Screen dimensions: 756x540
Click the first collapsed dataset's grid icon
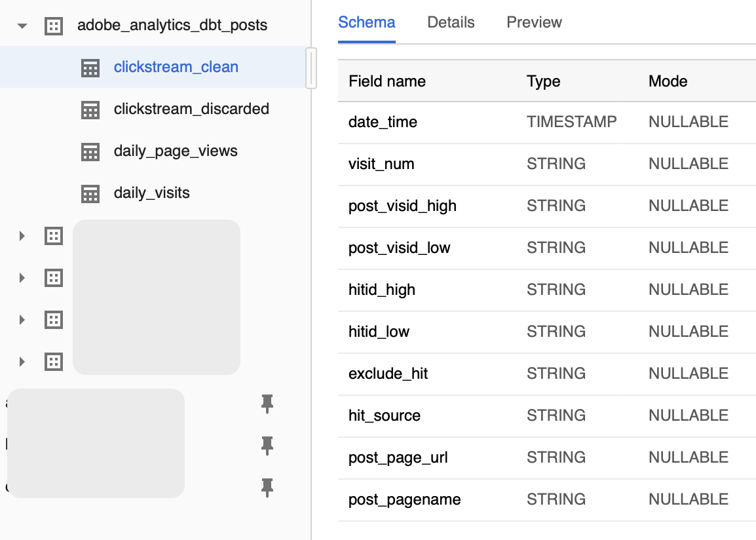click(54, 236)
